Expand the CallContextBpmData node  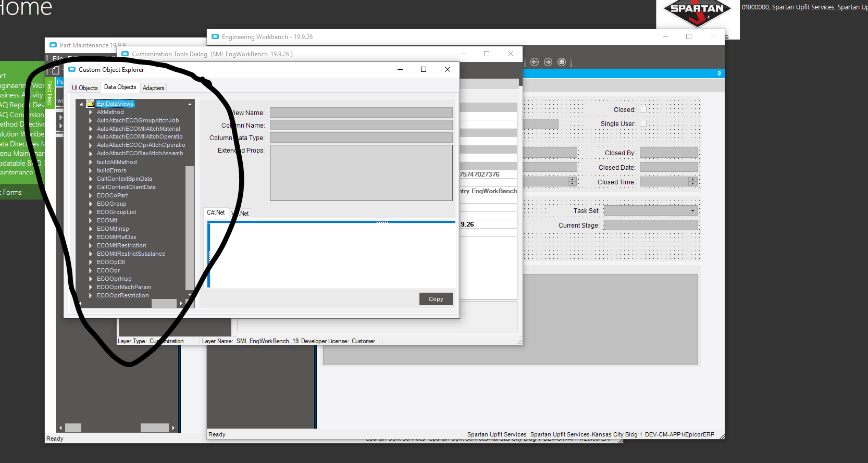point(91,179)
